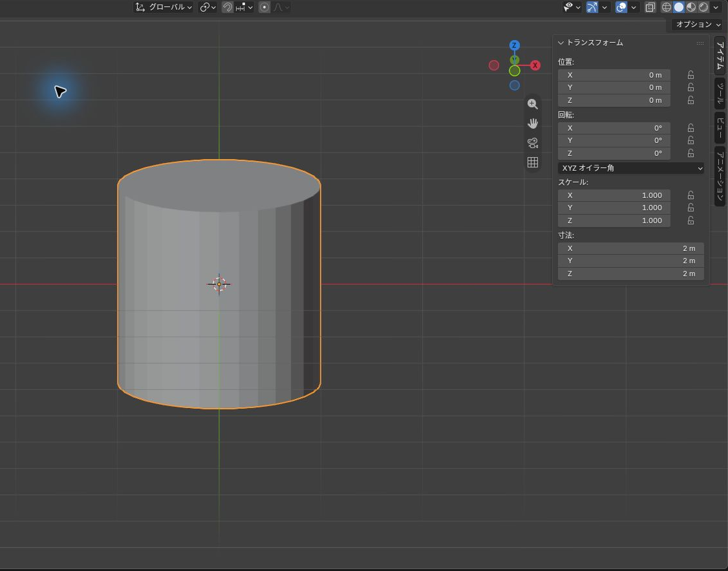Screen dimensions: 728x571
Task: Click the 回転 Y field showing 0°
Action: point(614,140)
